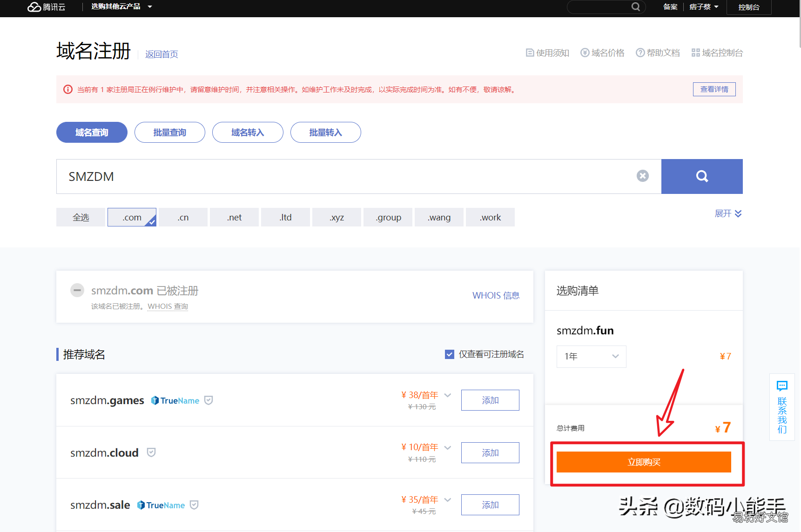Click smzdm.fun in shopping list
This screenshot has width=801, height=532.
click(585, 330)
